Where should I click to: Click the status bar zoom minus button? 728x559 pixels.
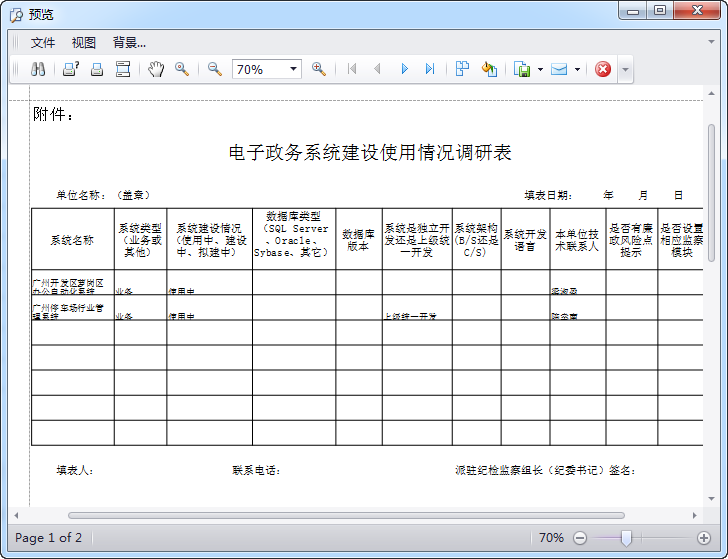(579, 538)
